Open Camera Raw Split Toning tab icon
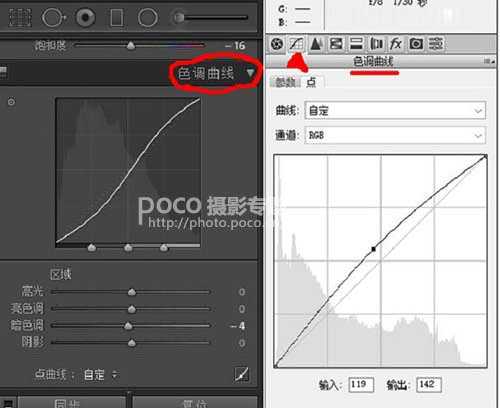Screen dimensions: 500x408 [356, 44]
